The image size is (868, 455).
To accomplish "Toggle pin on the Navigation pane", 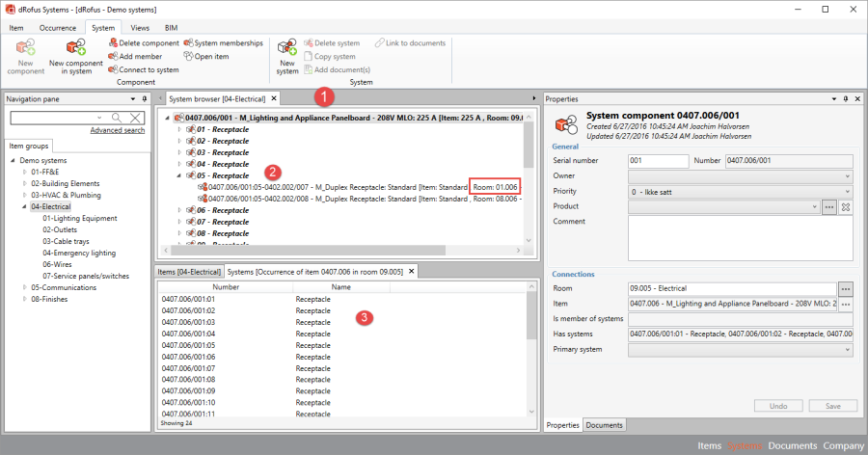I will (144, 98).
